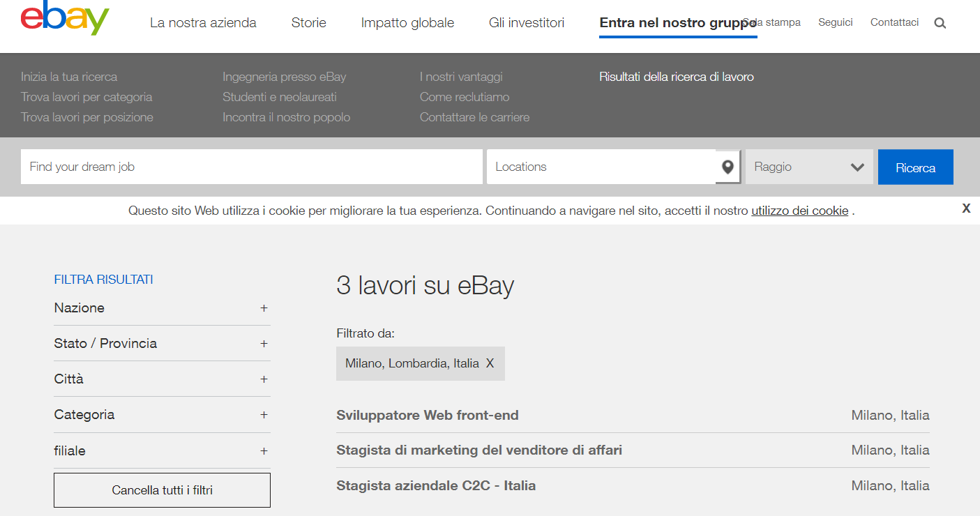Dismiss the cookie notice with X
Image resolution: width=980 pixels, height=516 pixels.
point(966,208)
